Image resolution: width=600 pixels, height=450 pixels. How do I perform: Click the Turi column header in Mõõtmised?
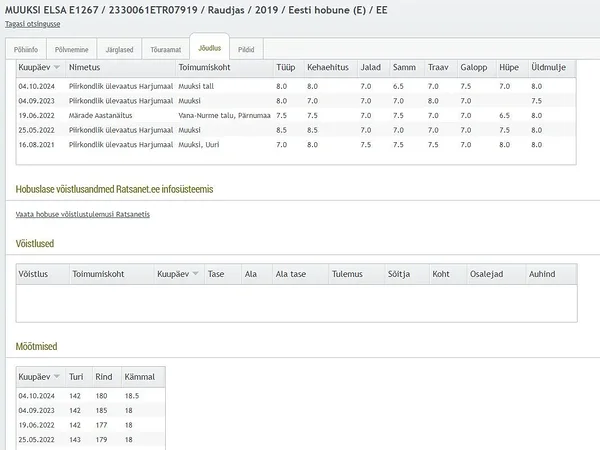click(76, 378)
